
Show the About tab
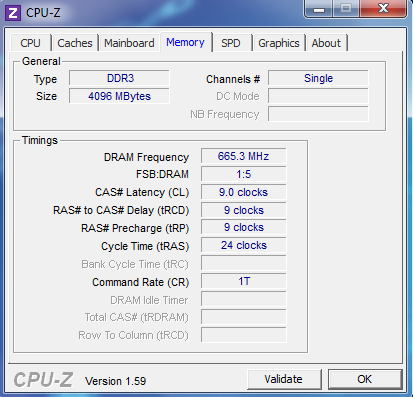(326, 43)
